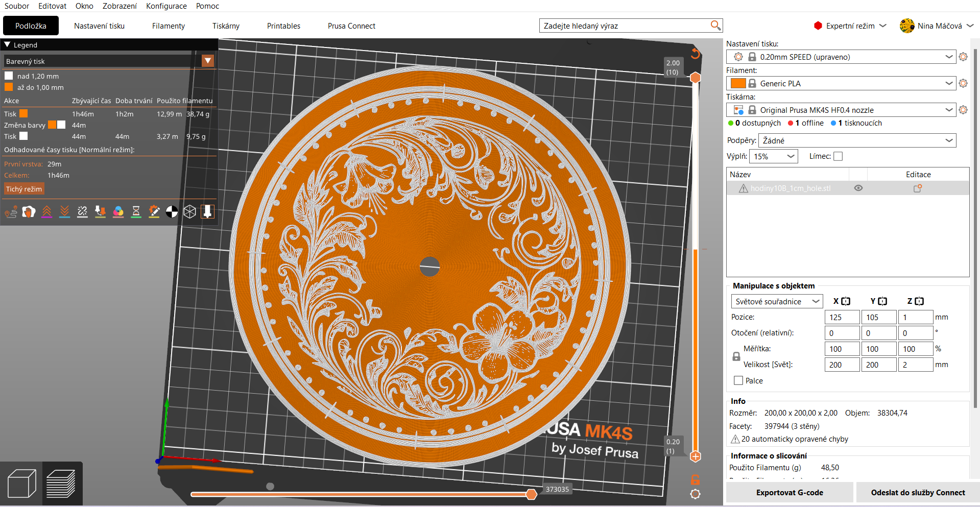Click the search magnifier icon
The image size is (980, 507).
coord(715,26)
